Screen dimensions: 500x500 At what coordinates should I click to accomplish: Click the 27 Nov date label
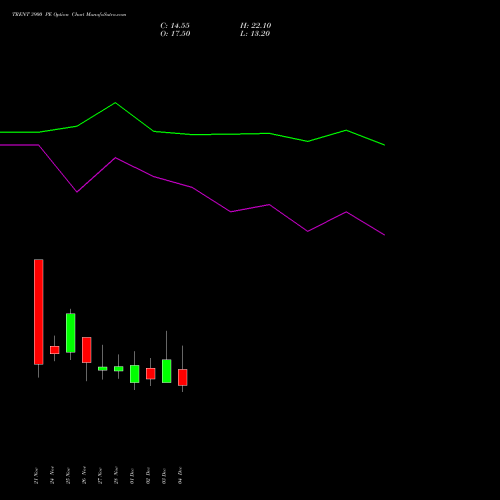click(x=100, y=476)
